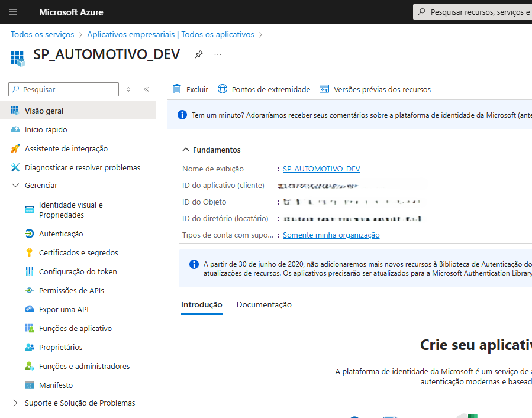Expand Suporte e Solução de Problemas section
The image size is (532, 418).
tap(15, 403)
